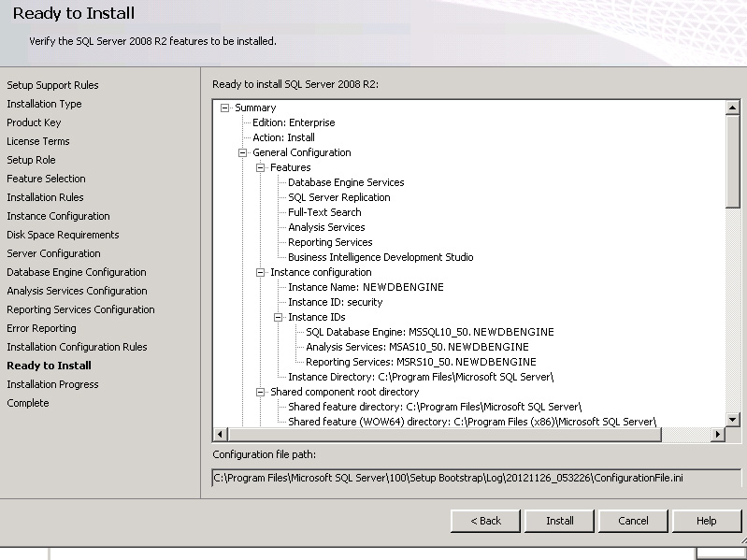Screen dimensions: 747x560
Task: Collapse the Features node
Action: coord(260,167)
